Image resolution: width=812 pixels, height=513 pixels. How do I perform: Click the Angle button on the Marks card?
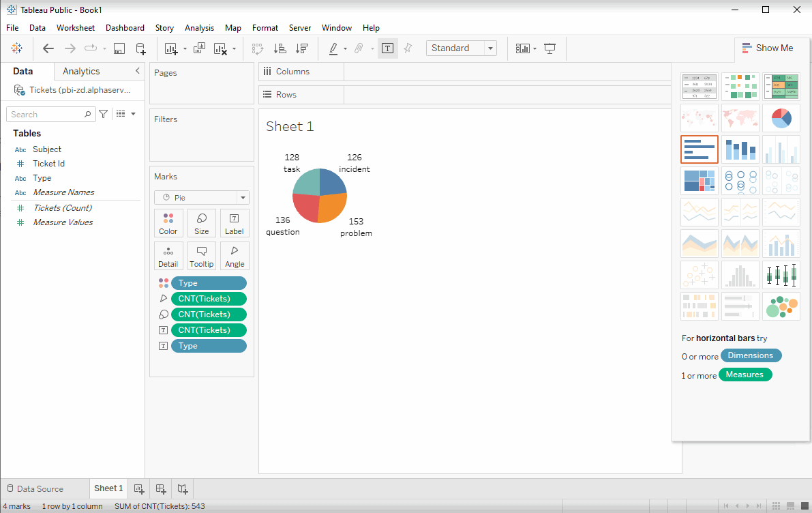[234, 256]
